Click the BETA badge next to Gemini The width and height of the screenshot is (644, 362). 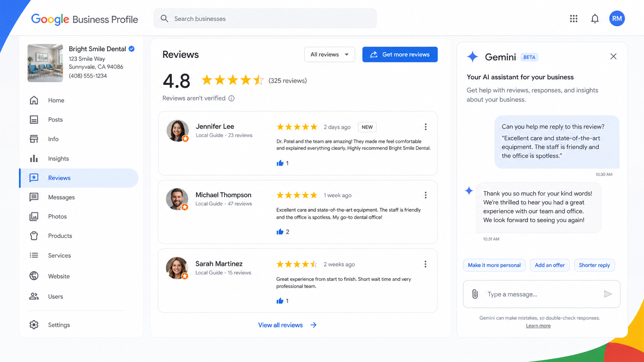pos(529,57)
